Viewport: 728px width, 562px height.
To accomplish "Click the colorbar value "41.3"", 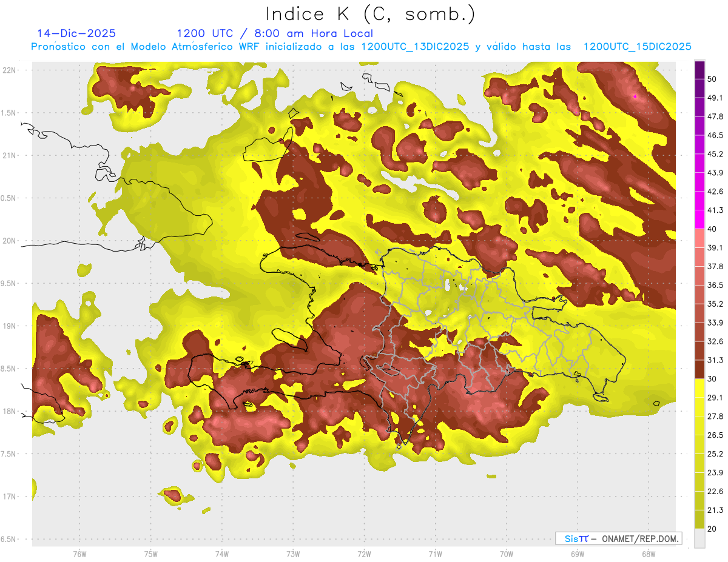I will click(715, 210).
